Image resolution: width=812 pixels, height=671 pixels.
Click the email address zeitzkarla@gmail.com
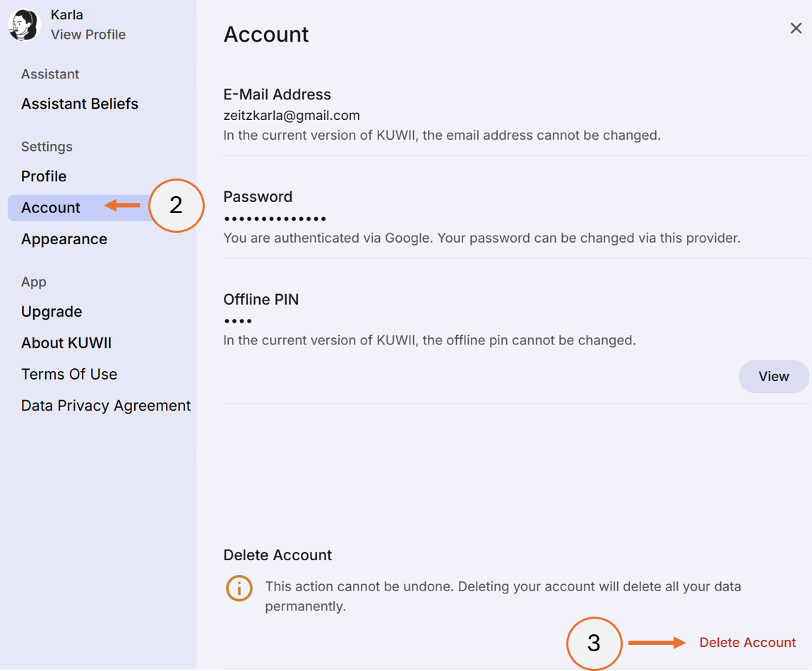292,115
